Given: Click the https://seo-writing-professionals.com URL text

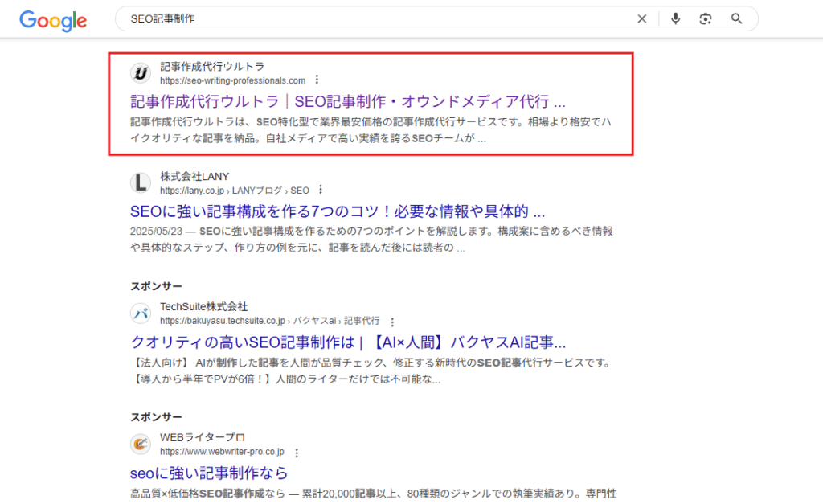Looking at the screenshot, I should tap(232, 80).
